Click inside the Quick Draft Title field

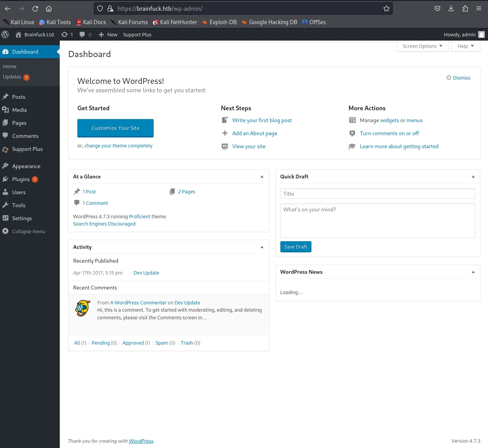[x=378, y=194]
